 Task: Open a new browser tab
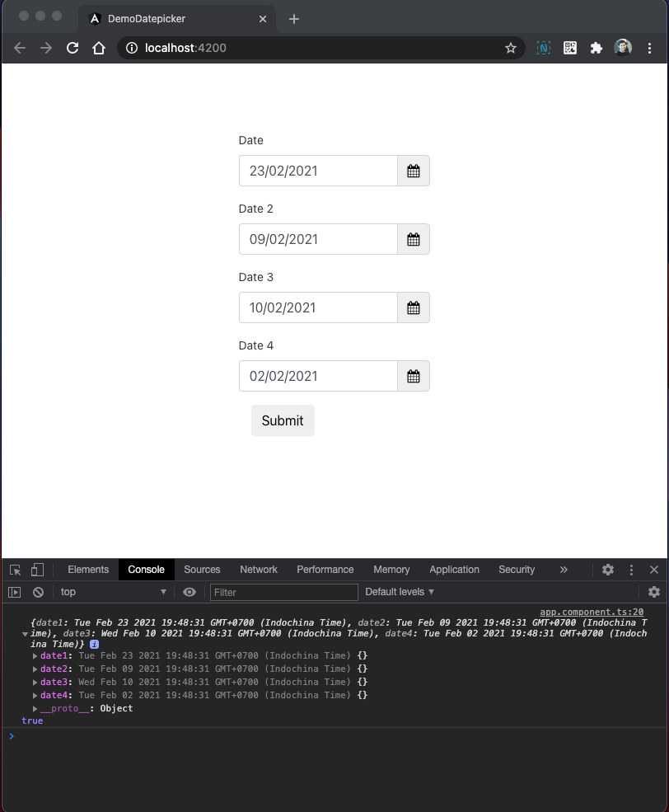[x=294, y=19]
